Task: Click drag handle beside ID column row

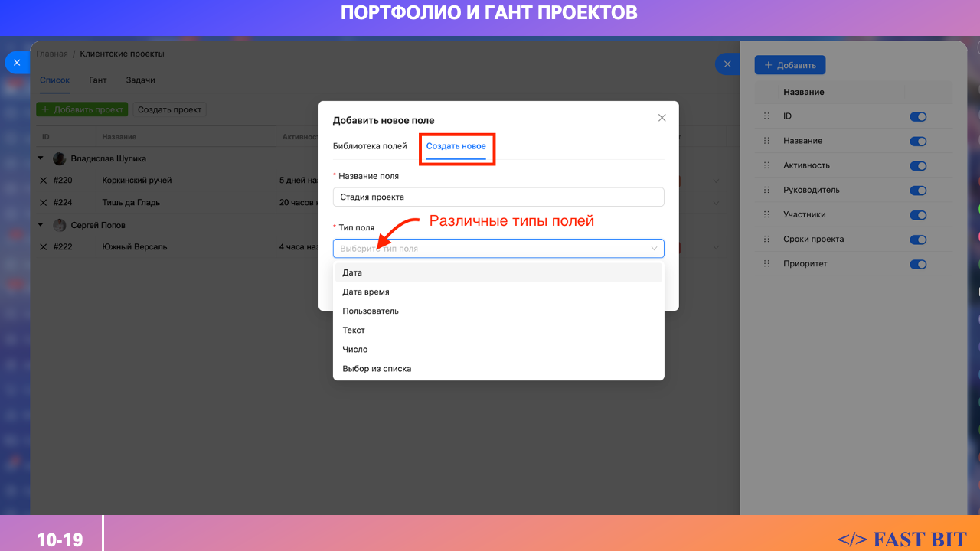Action: click(766, 116)
